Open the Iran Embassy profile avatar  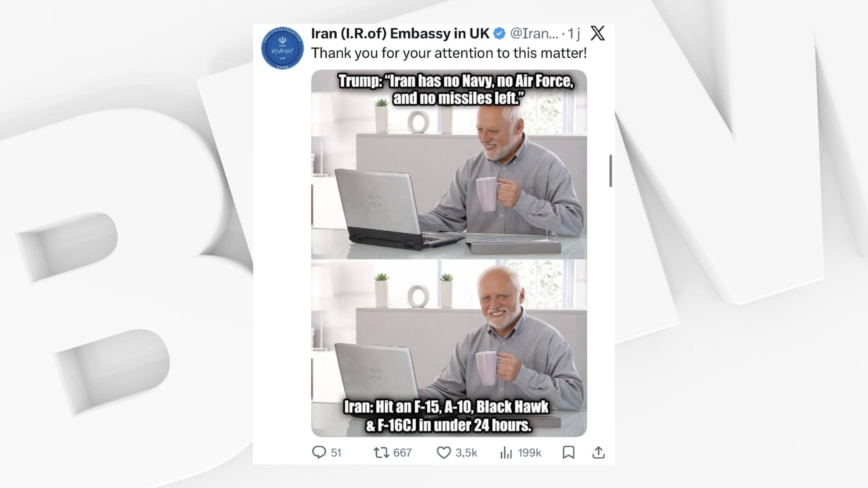[x=283, y=48]
